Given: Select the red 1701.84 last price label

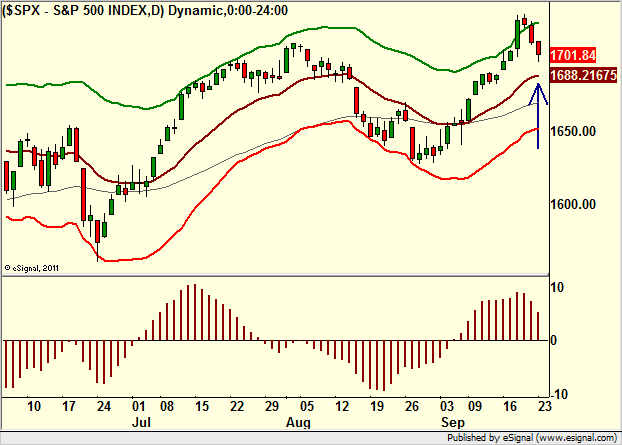Looking at the screenshot, I should coord(573,55).
